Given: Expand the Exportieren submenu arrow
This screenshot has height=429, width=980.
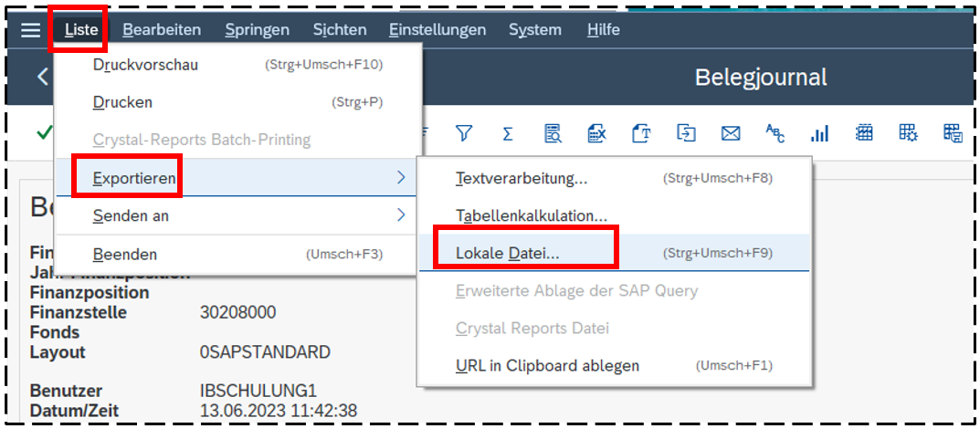Looking at the screenshot, I should click(x=400, y=178).
